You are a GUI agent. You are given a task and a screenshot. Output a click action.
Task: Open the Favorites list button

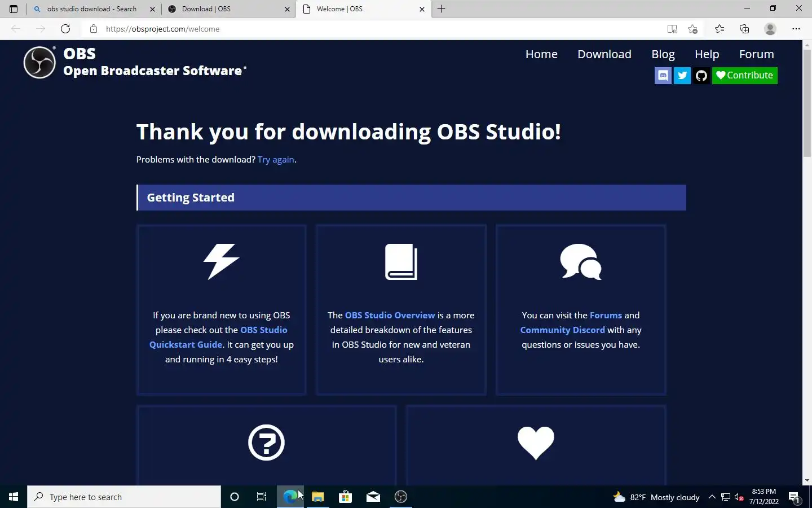point(720,29)
